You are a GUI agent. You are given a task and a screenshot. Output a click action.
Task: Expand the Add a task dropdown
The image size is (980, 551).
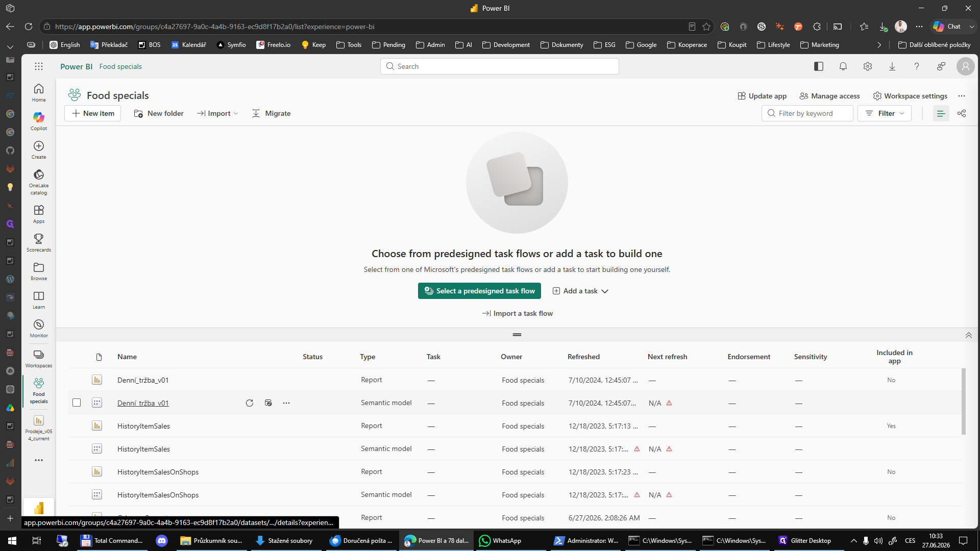[581, 291]
